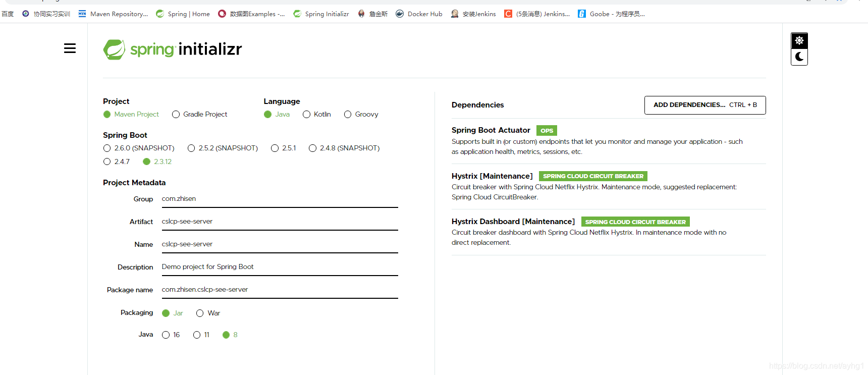This screenshot has height=375, width=868.
Task: Open Docker Hub bookmark
Action: [419, 14]
